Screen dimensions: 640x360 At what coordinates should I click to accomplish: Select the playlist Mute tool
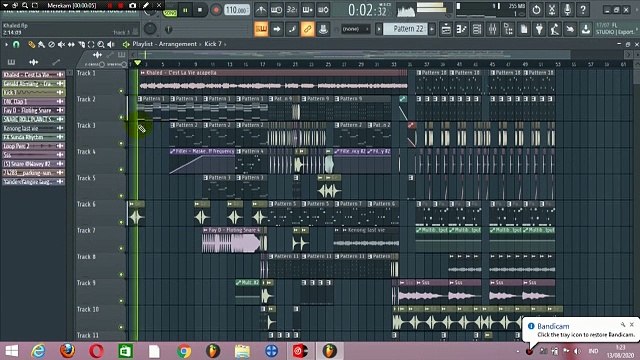(61, 44)
